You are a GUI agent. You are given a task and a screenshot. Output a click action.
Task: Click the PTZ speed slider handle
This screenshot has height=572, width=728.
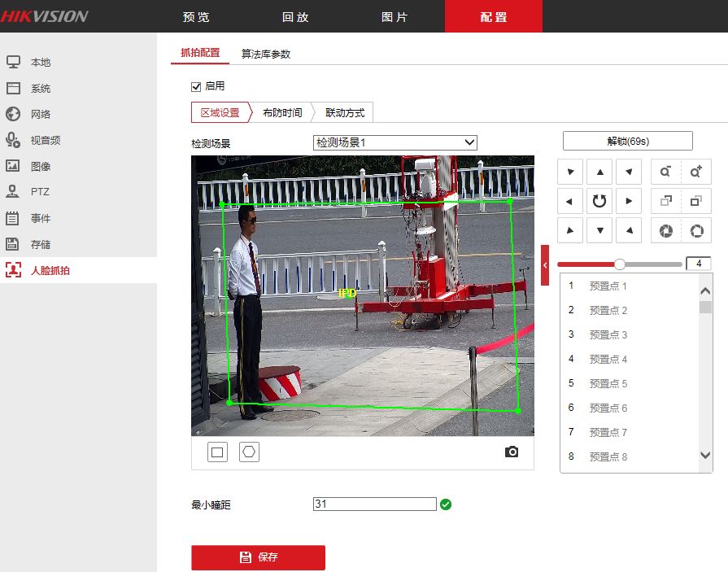pos(620,264)
